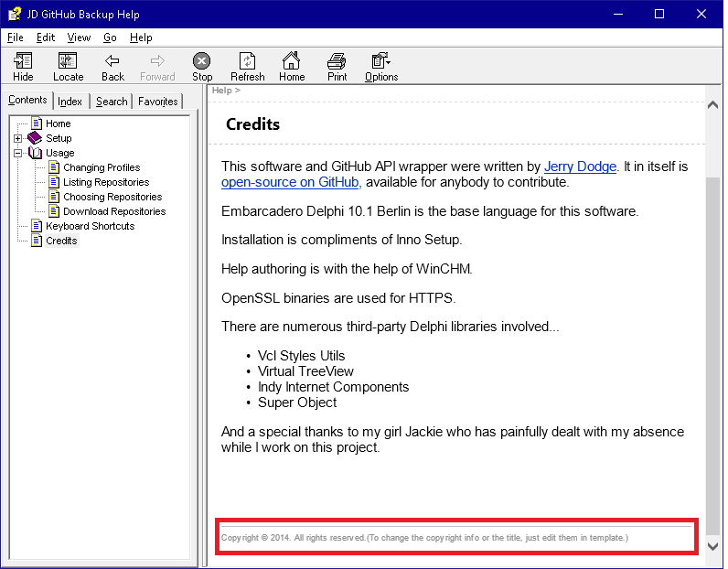The height and width of the screenshot is (569, 728).
Task: Click the 'Virtual TreeView' list item
Action: pos(305,371)
